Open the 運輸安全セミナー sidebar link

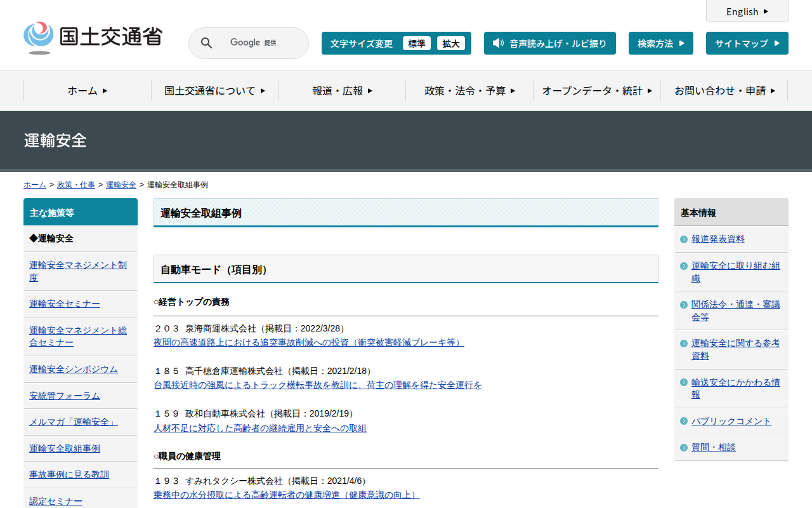click(65, 304)
